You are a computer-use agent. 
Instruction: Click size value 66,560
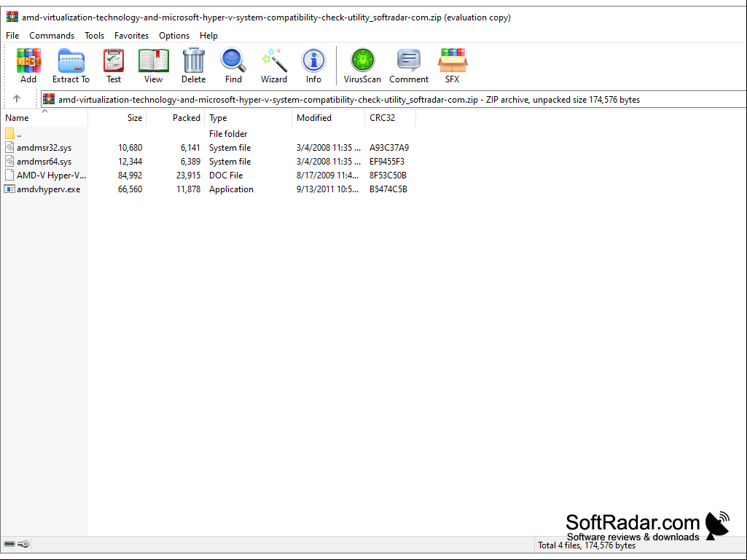point(130,189)
